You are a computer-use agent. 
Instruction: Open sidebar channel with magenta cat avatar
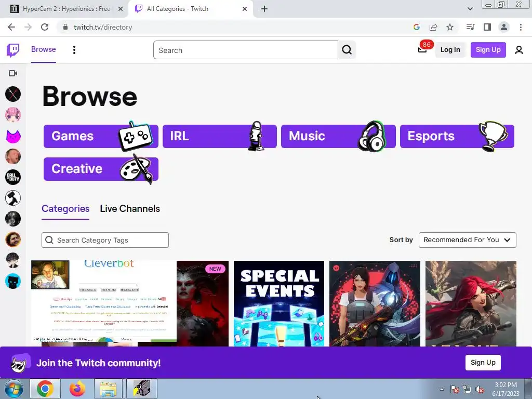coord(13,136)
